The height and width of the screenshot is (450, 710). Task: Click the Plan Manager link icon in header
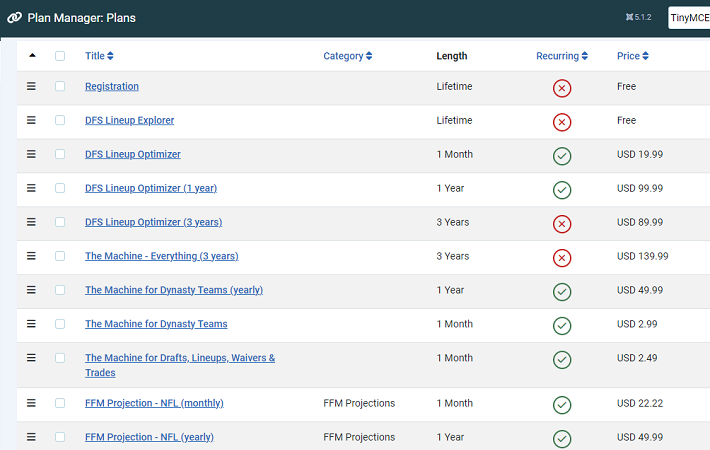tap(14, 18)
